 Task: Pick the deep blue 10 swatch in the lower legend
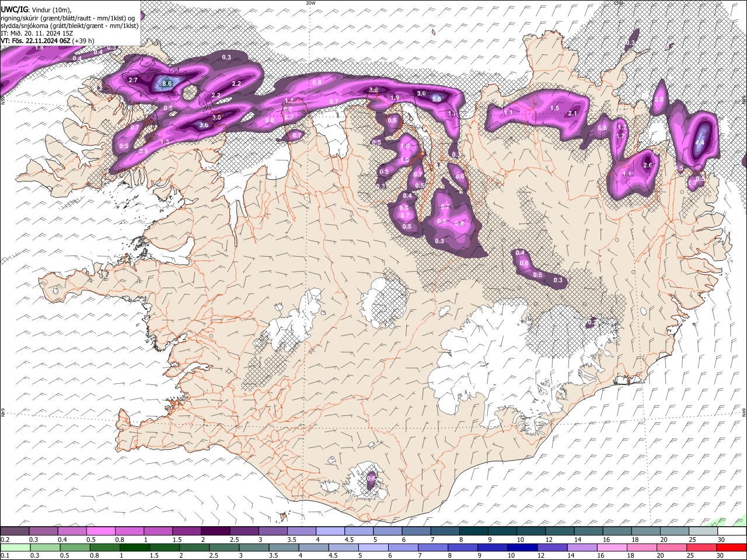click(x=522, y=547)
